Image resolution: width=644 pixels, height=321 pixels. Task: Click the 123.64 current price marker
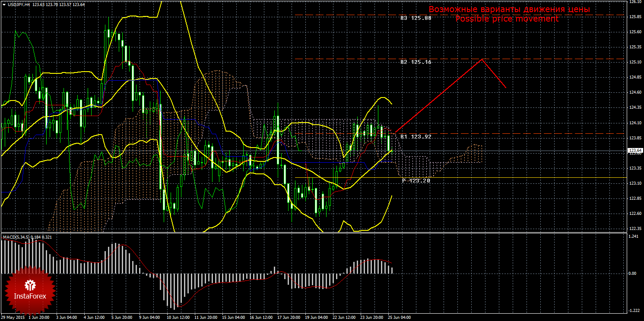pos(634,151)
